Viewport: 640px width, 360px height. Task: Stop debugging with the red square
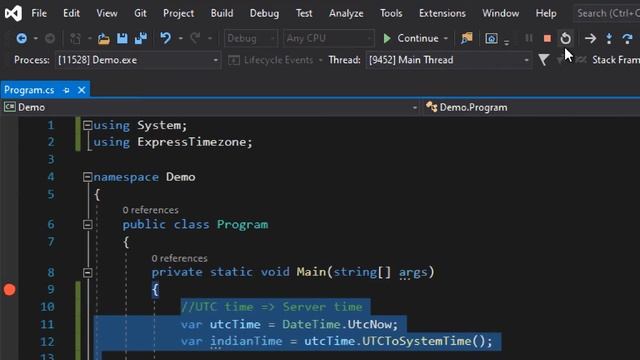(x=547, y=38)
